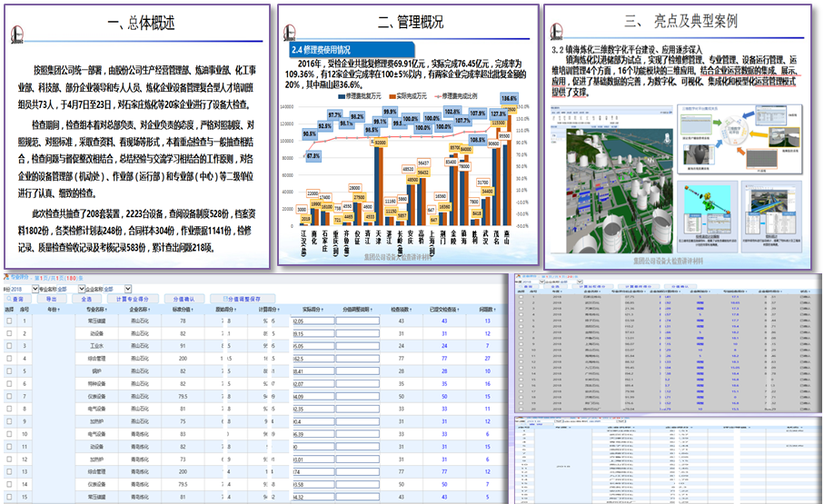Tick the checkbox for row 2 动设备
The height and width of the screenshot is (504, 824).
click(x=9, y=333)
